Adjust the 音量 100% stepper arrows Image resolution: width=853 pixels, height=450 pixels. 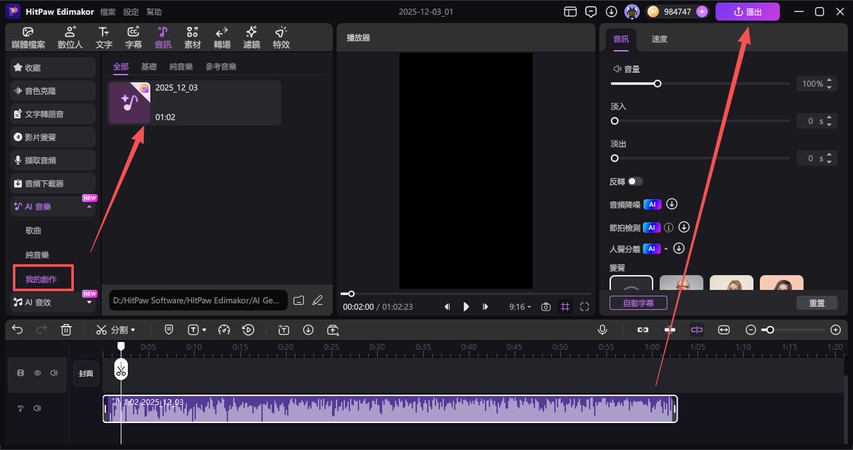[829, 84]
